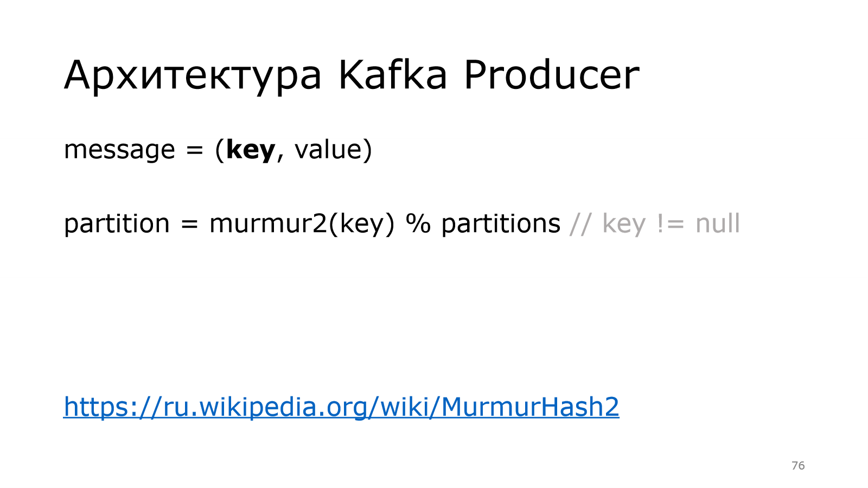Image resolution: width=868 pixels, height=488 pixels.
Task: Click the word 'Producer' in the title
Action: [x=551, y=75]
